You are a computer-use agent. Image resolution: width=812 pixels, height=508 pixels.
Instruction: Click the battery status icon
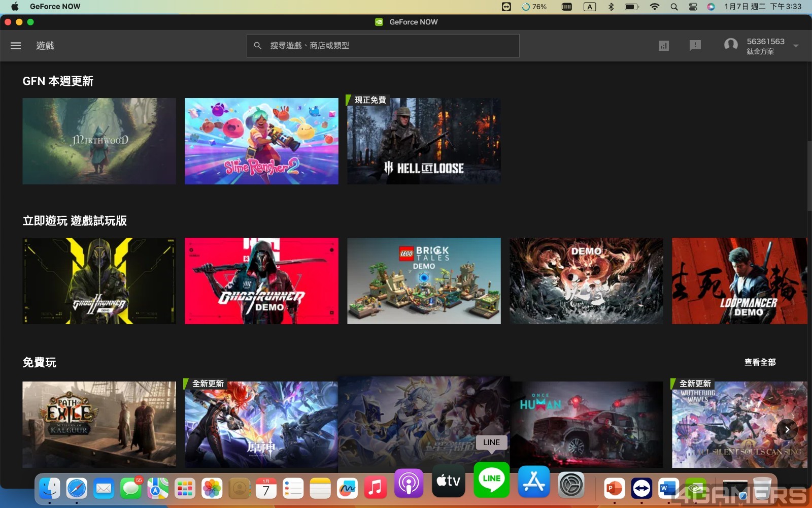(x=631, y=7)
